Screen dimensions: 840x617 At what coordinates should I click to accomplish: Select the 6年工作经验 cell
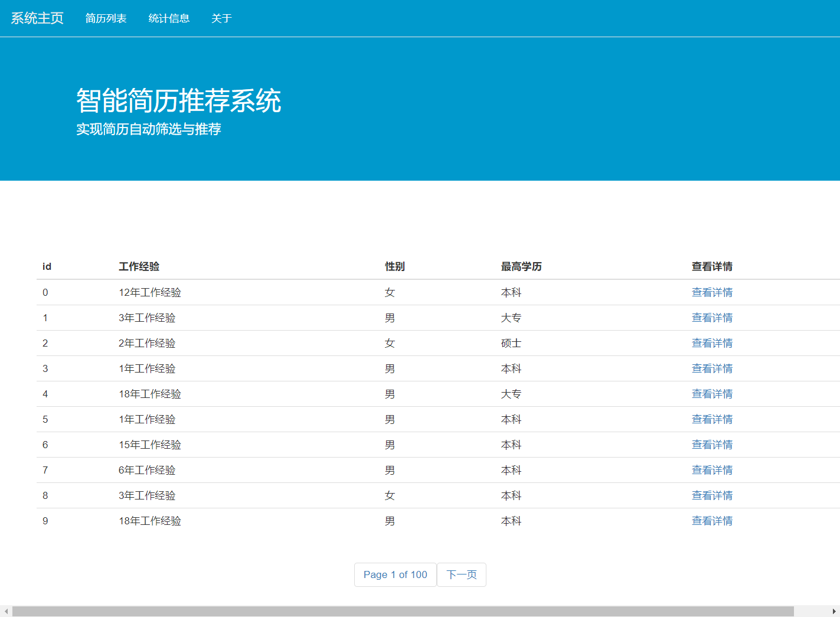(x=147, y=470)
